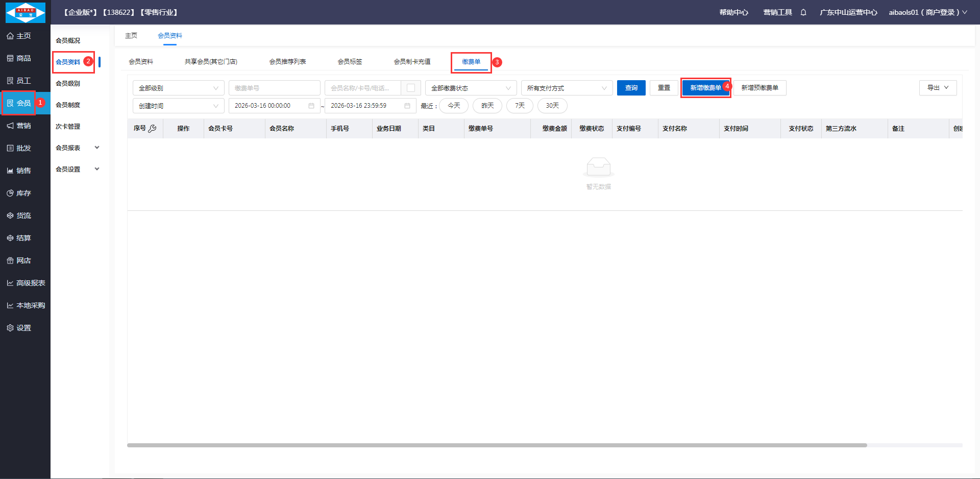Image resolution: width=980 pixels, height=479 pixels.
Task: Click the 新增缴费单 button
Action: (x=705, y=88)
